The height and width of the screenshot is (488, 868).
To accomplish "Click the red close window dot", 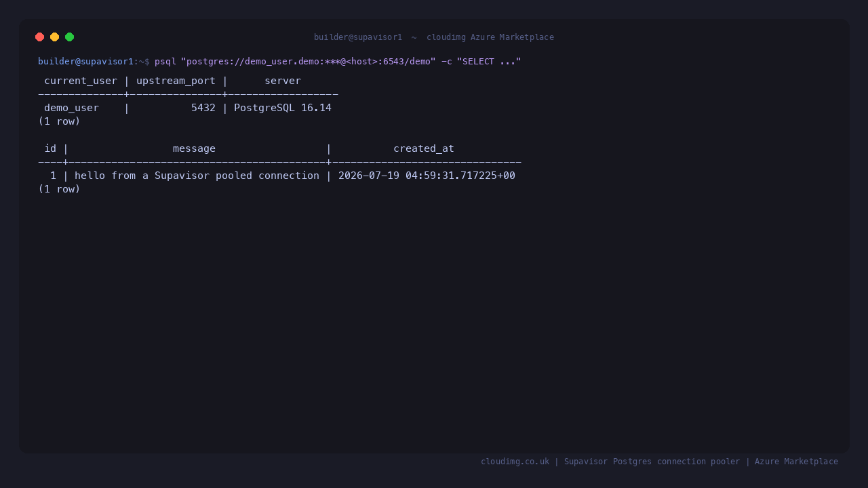I will pyautogui.click(x=40, y=37).
